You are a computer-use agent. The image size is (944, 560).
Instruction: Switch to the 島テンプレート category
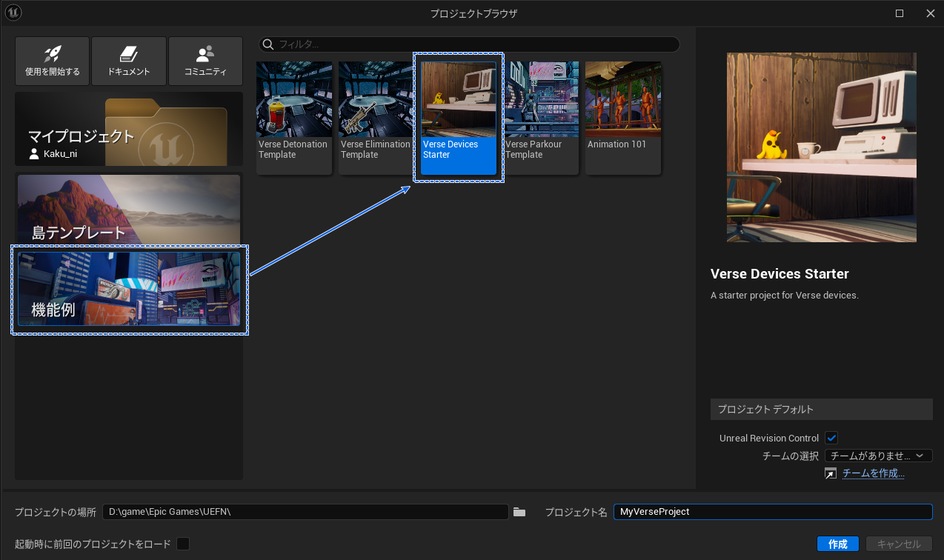tap(128, 210)
